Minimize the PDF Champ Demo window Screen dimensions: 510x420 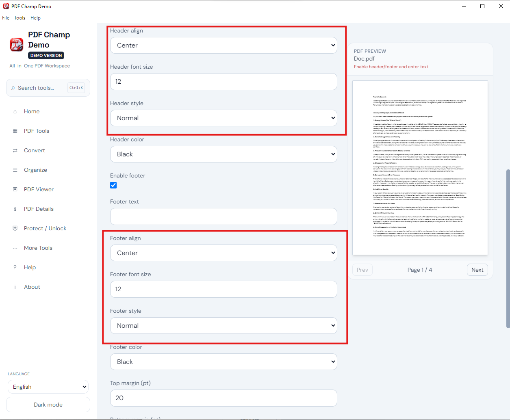click(x=464, y=6)
